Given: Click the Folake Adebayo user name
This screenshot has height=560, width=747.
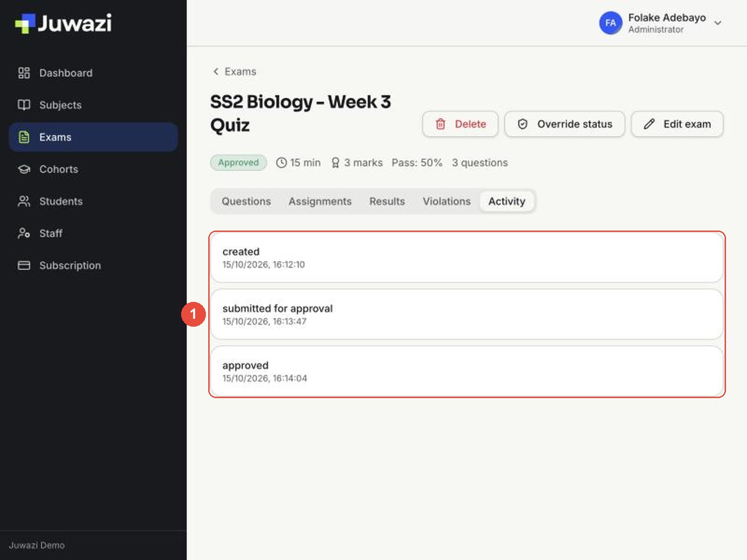Looking at the screenshot, I should 667,18.
